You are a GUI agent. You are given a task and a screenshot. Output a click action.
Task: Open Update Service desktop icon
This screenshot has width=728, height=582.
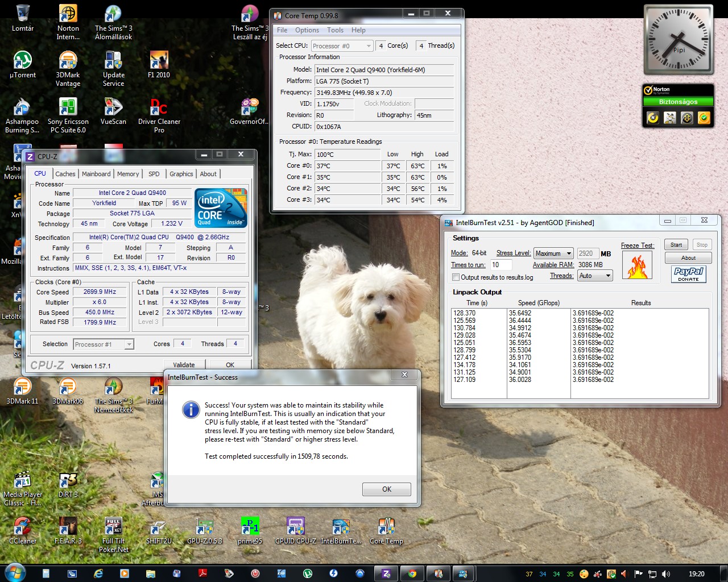pyautogui.click(x=114, y=68)
